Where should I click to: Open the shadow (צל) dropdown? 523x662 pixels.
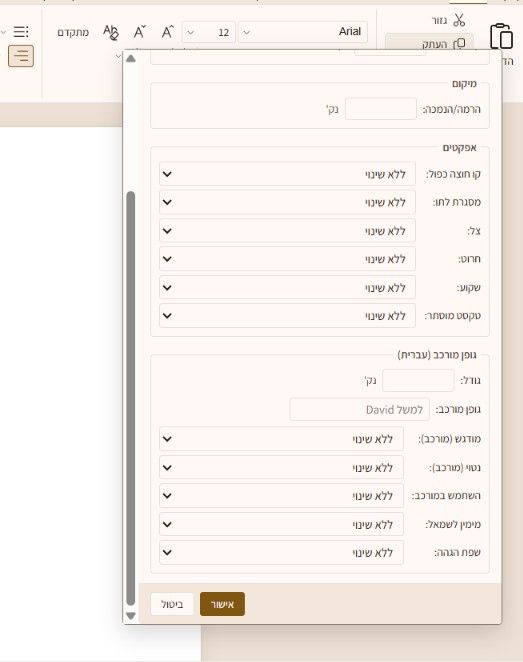(287, 231)
